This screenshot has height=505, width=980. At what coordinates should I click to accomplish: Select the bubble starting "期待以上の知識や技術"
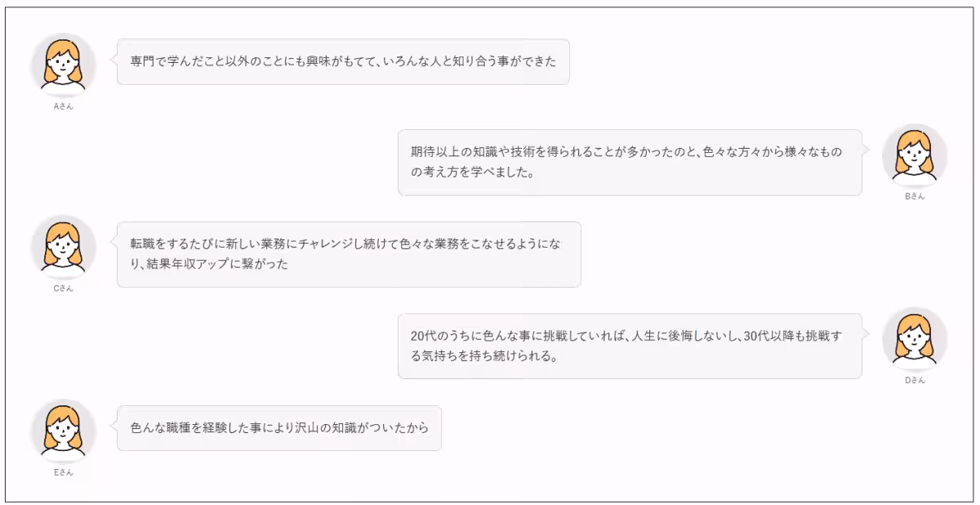pyautogui.click(x=629, y=163)
